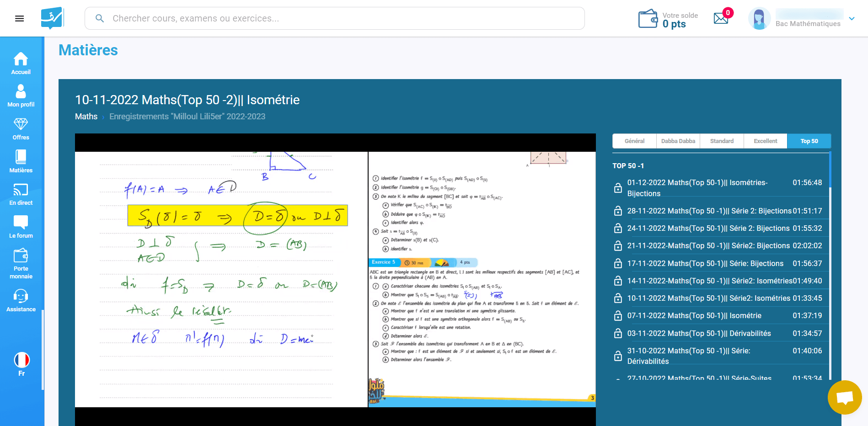This screenshot has width=868, height=426.
Task: Expand the user account dropdown arrow
Action: point(852,19)
